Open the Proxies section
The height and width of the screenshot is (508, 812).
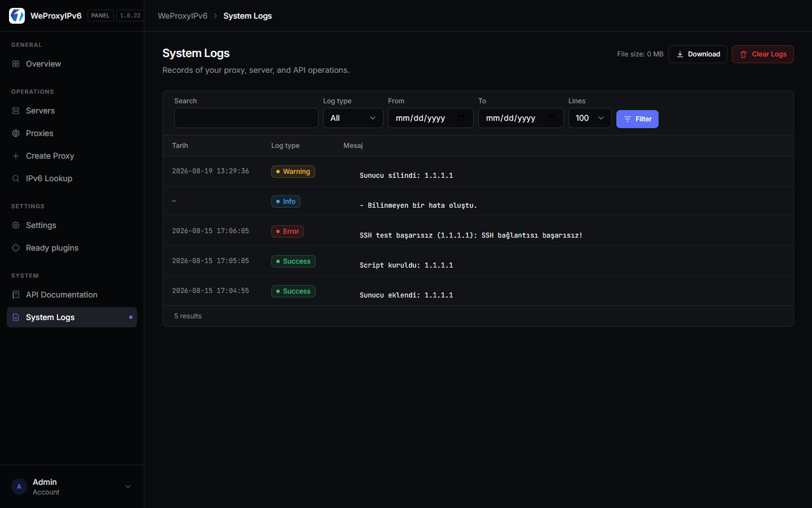coord(72,133)
